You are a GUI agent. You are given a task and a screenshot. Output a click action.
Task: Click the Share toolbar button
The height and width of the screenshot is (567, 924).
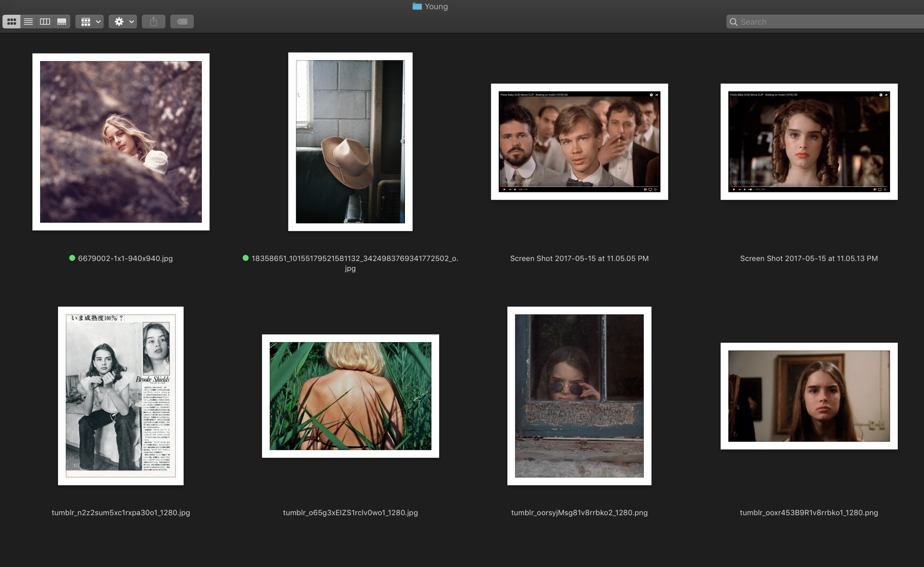pos(154,22)
